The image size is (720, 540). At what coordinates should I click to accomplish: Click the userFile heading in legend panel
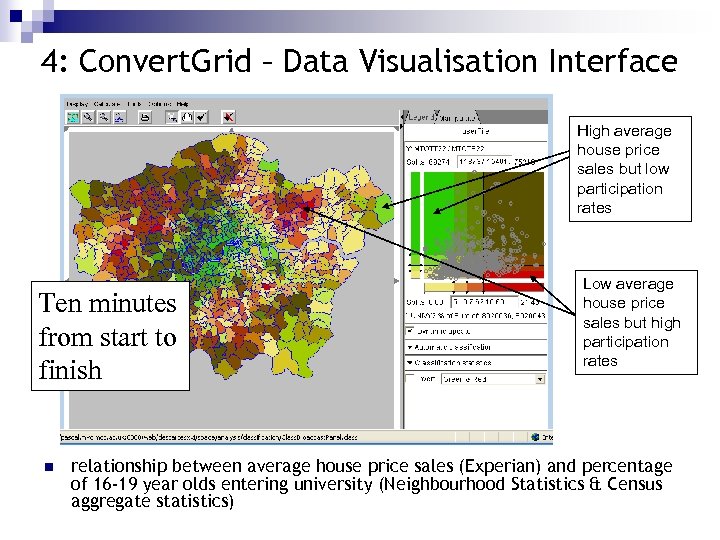pos(476,131)
